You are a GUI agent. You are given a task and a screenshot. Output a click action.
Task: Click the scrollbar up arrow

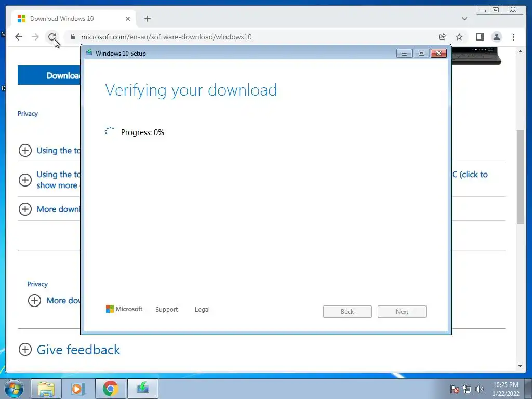pos(521,51)
